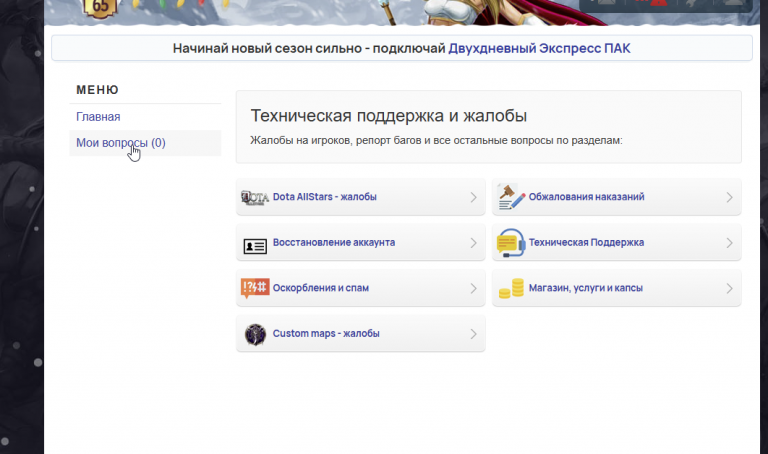Image resolution: width=768 pixels, height=454 pixels.
Task: Open the Custom maps - жалобы section
Action: click(x=360, y=334)
